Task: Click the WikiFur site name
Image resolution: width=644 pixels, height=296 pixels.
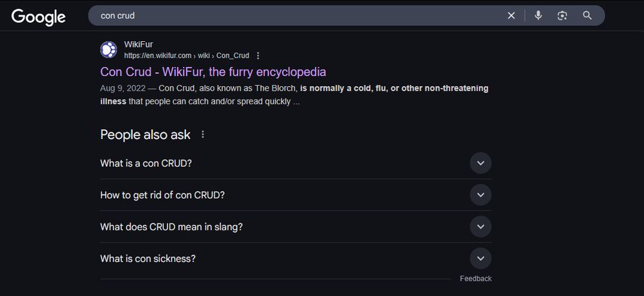Action: pos(138,44)
